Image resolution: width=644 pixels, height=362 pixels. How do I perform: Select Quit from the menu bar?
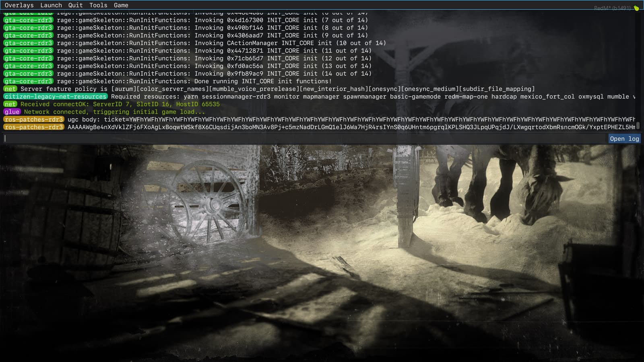pos(74,5)
